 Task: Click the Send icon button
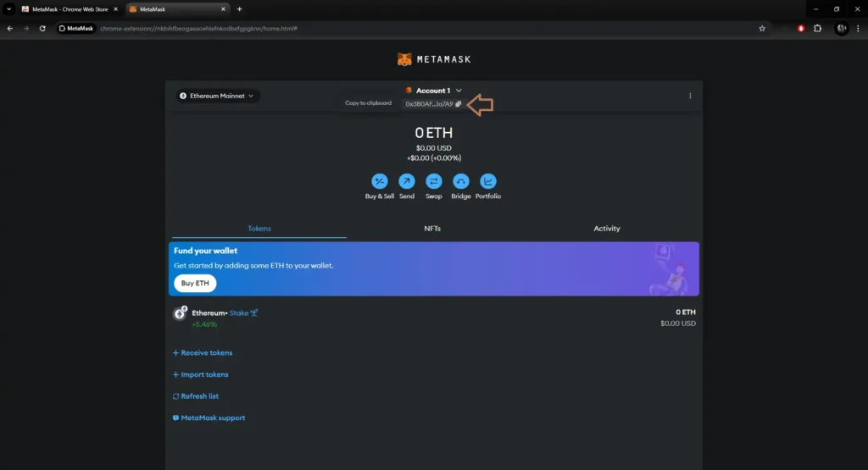pyautogui.click(x=406, y=181)
